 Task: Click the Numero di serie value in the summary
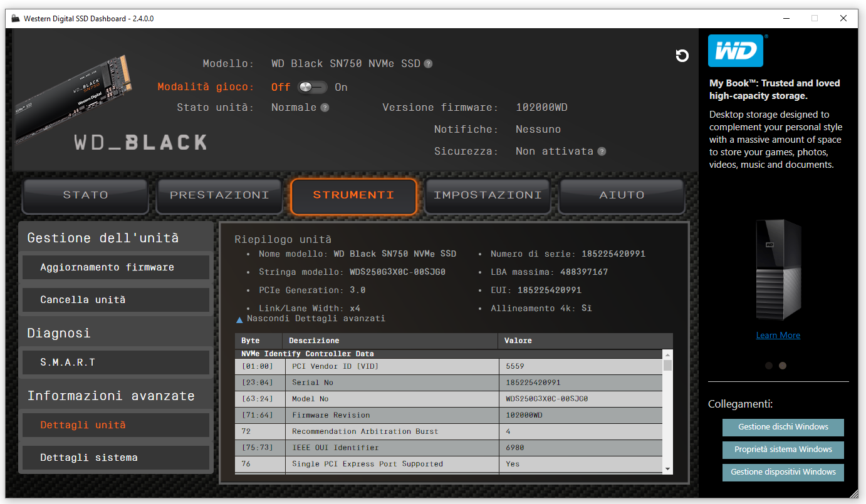(x=613, y=254)
